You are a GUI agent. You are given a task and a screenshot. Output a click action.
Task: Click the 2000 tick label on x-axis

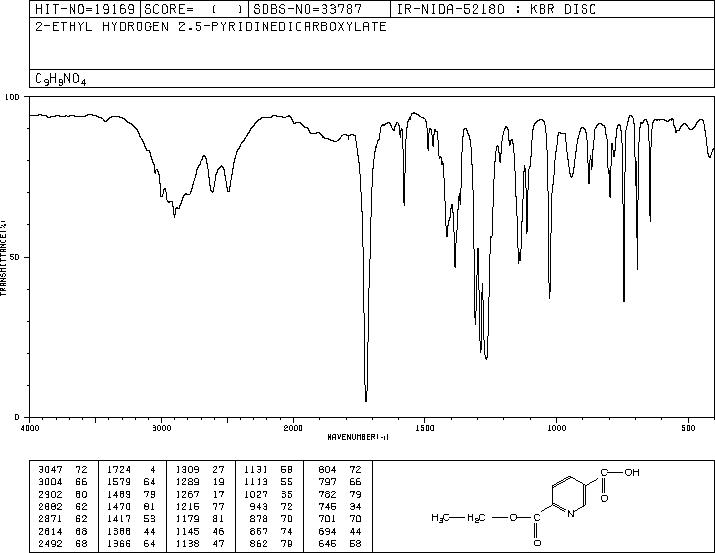pyautogui.click(x=293, y=428)
